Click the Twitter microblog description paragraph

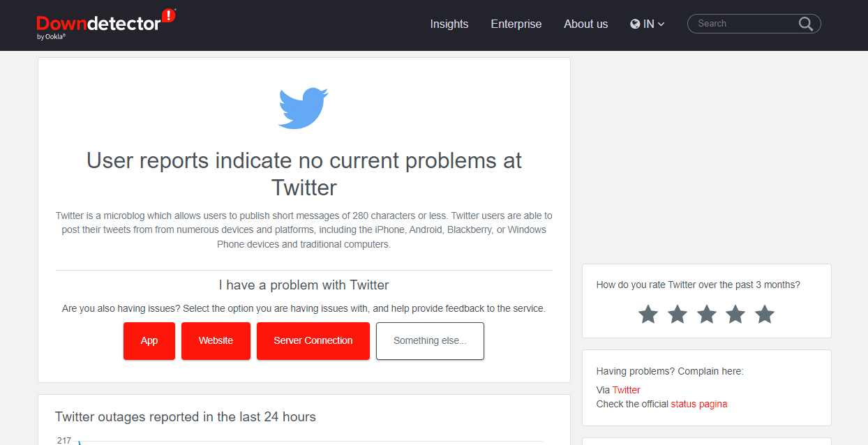click(x=304, y=230)
